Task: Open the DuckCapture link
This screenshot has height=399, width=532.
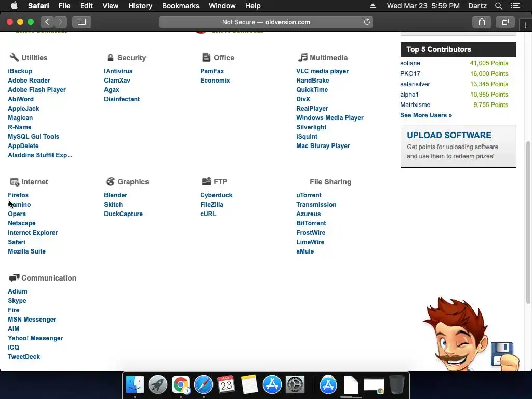Action: tap(124, 214)
